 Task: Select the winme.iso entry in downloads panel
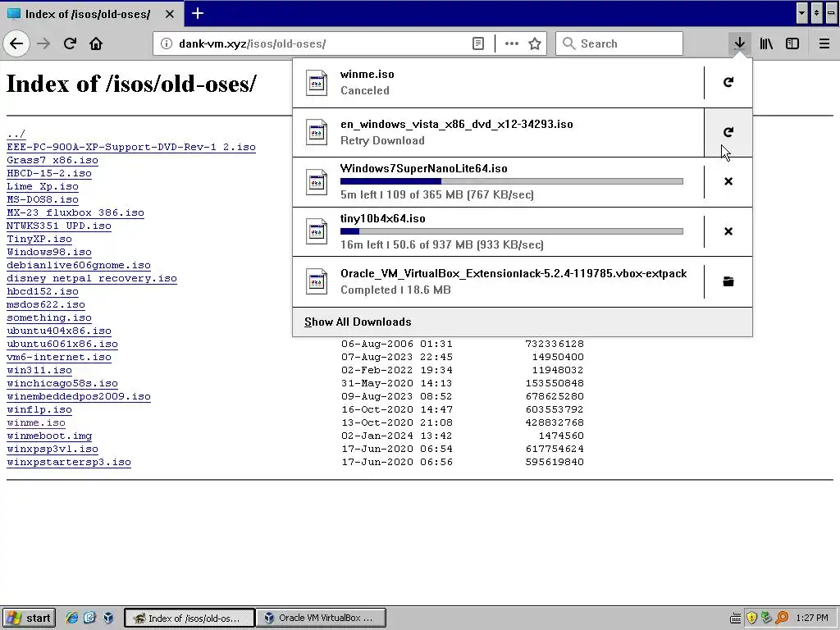[x=498, y=83]
